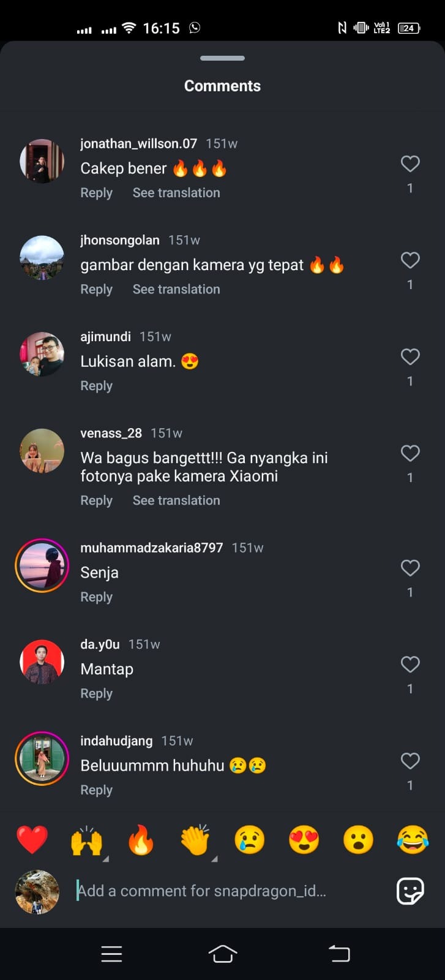Tap the laughing tears emoji

coord(413,839)
